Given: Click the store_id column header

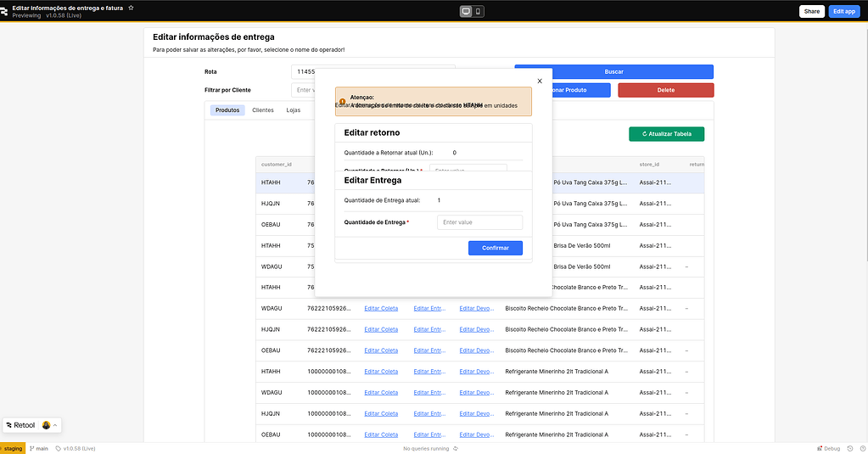Looking at the screenshot, I should [649, 165].
